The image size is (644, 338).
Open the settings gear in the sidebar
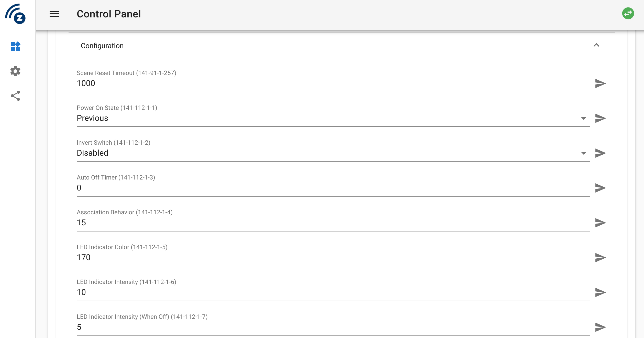pos(15,71)
